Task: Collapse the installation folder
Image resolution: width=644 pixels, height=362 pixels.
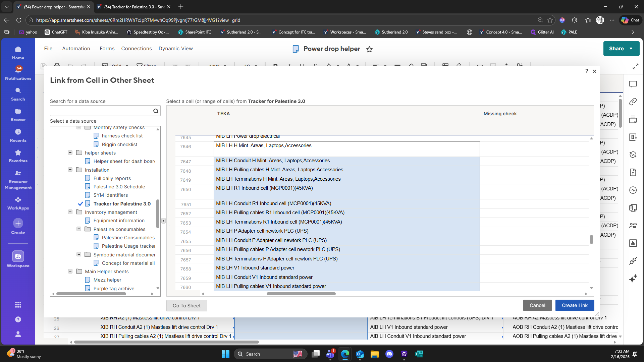Action: pyautogui.click(x=70, y=170)
